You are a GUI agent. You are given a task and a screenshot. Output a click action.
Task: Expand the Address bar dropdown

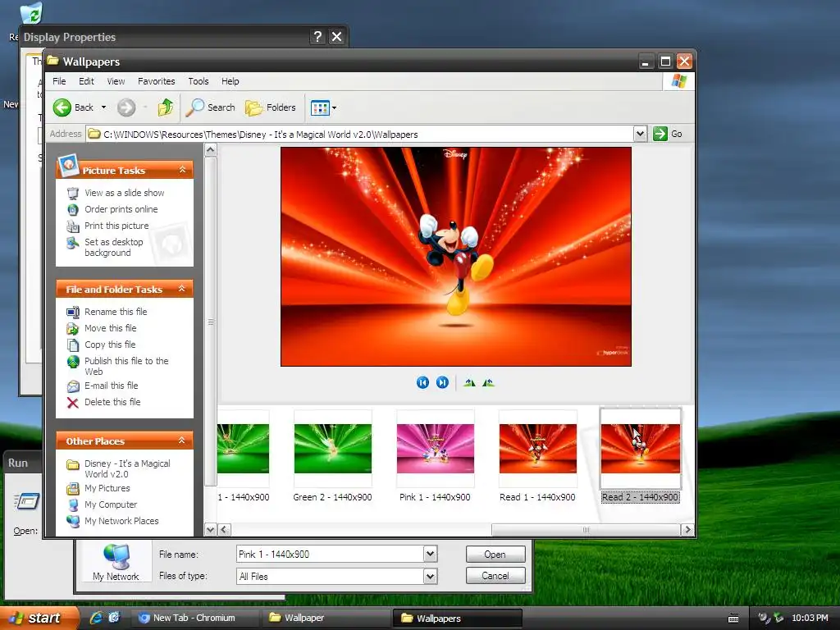[x=640, y=134]
